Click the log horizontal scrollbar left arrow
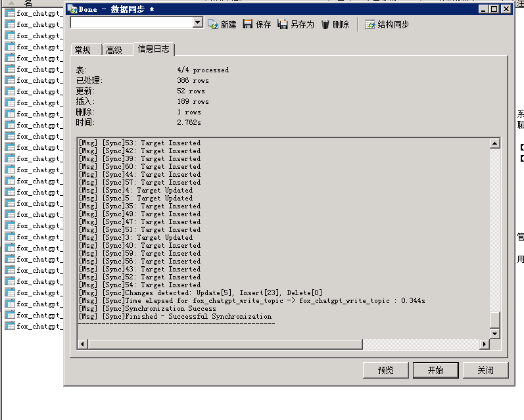The image size is (524, 420). pos(82,344)
